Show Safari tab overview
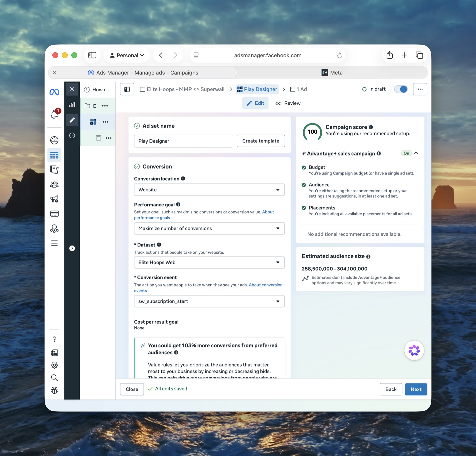Image resolution: width=476 pixels, height=456 pixels. point(419,55)
